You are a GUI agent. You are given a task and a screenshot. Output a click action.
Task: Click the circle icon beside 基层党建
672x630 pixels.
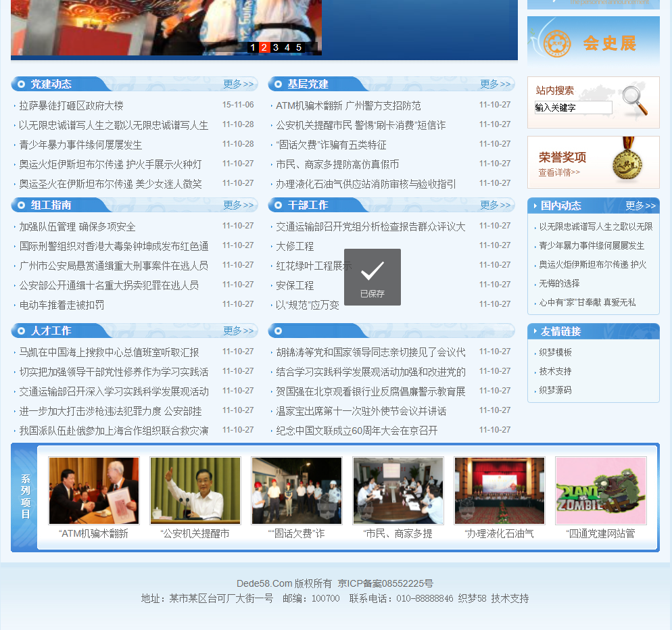[279, 84]
